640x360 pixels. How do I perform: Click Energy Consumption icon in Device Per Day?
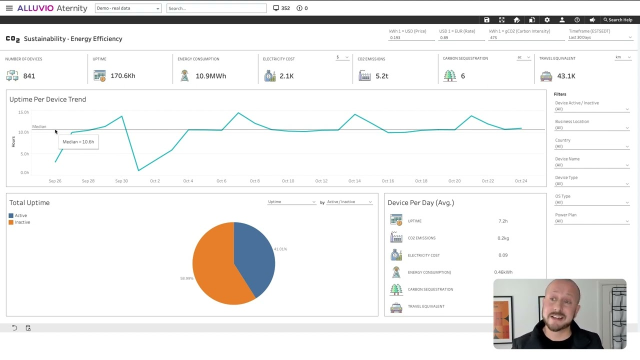396,272
